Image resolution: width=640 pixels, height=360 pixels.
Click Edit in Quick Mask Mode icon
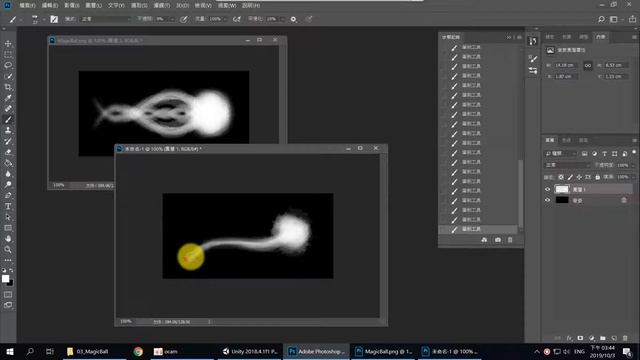[8, 294]
